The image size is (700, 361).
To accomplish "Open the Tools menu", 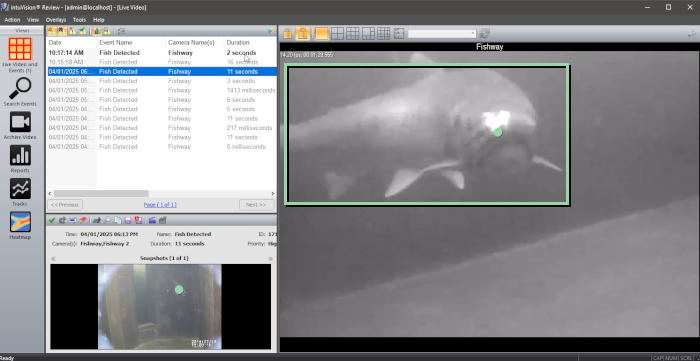I will point(79,20).
